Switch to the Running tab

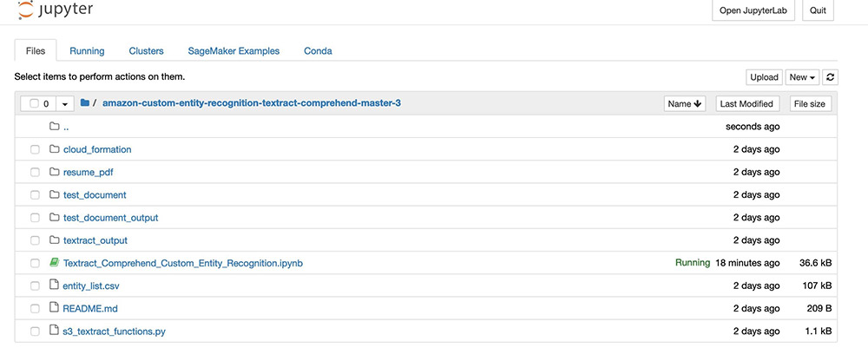point(87,51)
